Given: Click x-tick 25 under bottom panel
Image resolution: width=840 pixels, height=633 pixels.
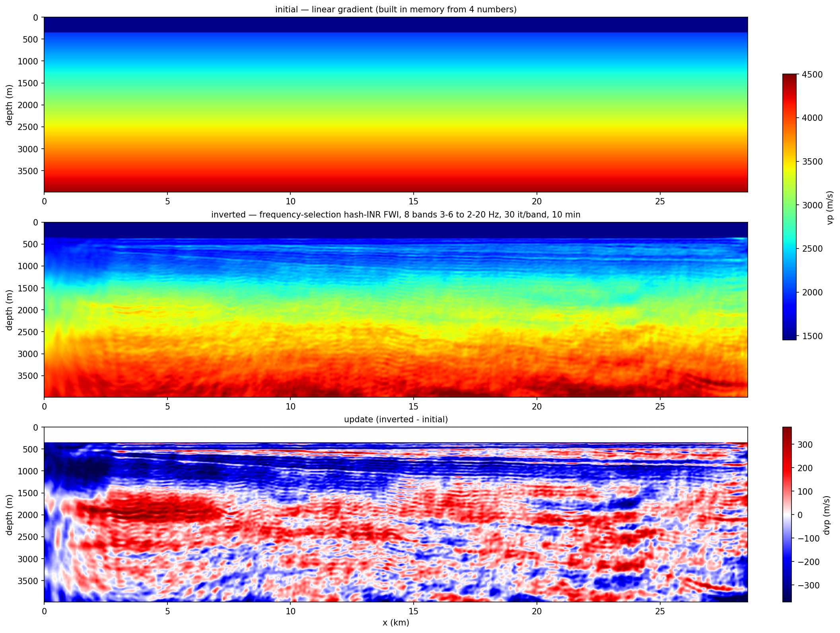Looking at the screenshot, I should [660, 612].
